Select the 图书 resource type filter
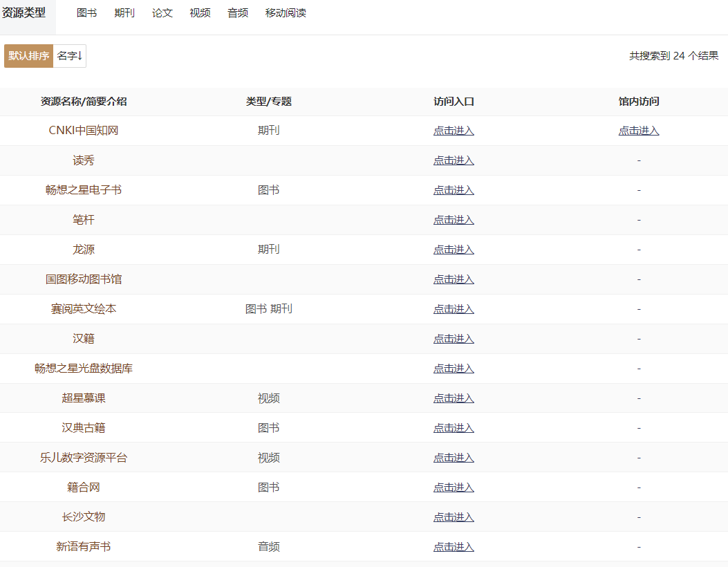This screenshot has height=567, width=728. pyautogui.click(x=87, y=13)
